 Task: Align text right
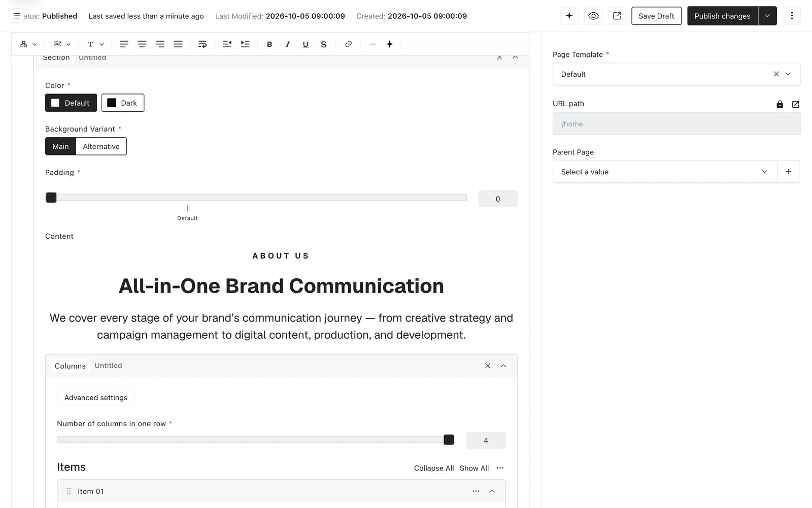[160, 44]
